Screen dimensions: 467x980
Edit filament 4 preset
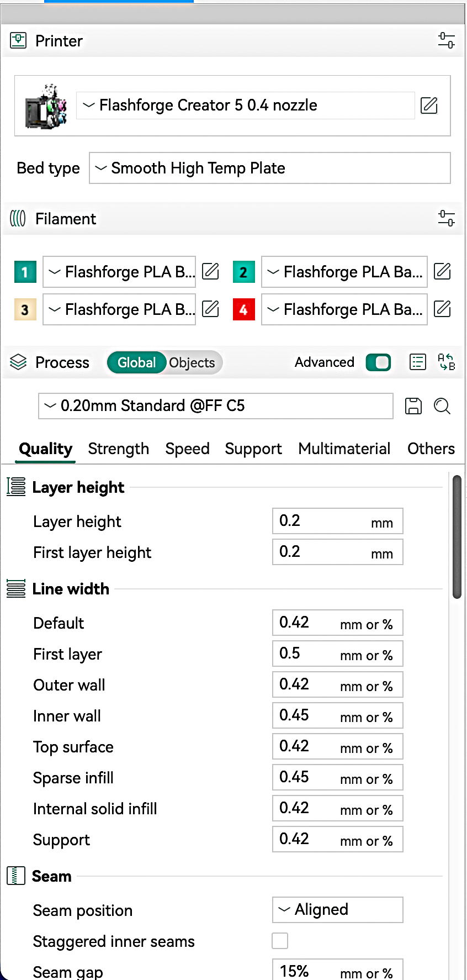pyautogui.click(x=442, y=309)
